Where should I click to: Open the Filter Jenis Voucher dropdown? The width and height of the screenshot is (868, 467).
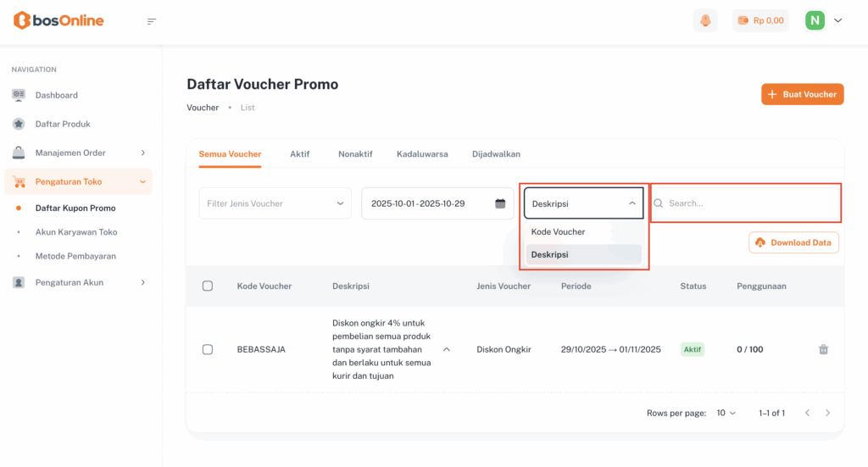coord(275,203)
